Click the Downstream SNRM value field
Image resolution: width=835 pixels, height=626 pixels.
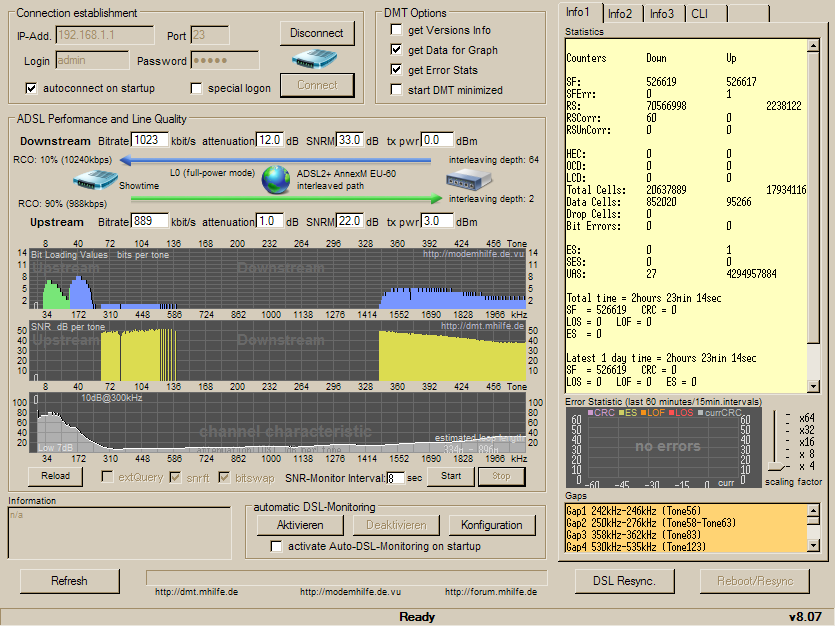(350, 140)
